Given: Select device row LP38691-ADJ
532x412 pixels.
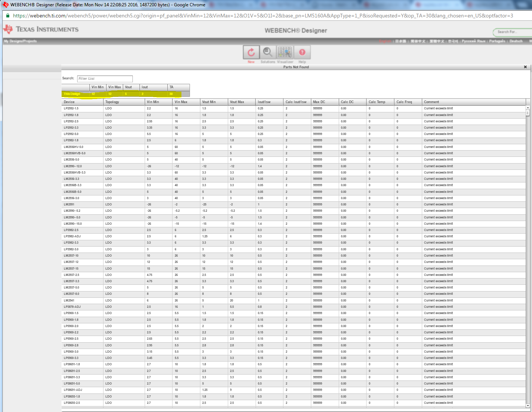Looking at the screenshot, I should (293, 390).
